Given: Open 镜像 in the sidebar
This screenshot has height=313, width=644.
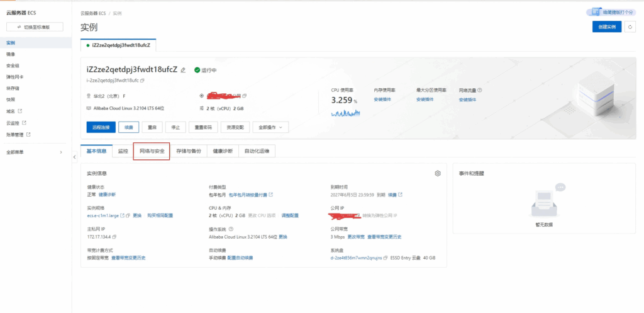Looking at the screenshot, I should [11, 54].
